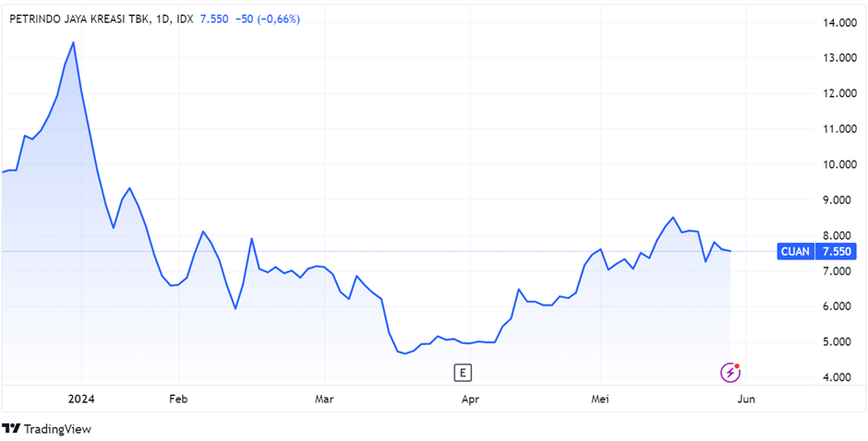The width and height of the screenshot is (868, 441).
Task: Click the legend price value 7.550
Action: (x=213, y=19)
